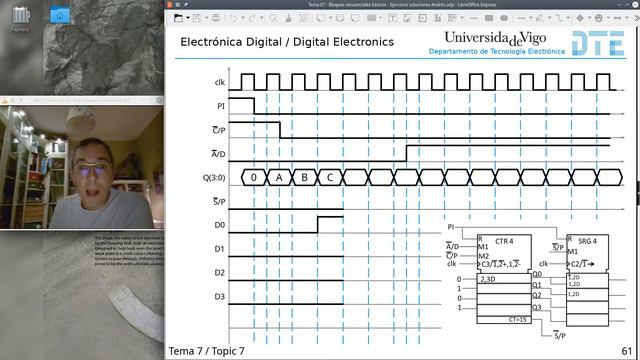Image resolution: width=640 pixels, height=360 pixels.
Task: Select the Clone Formatting paintbrush icon
Action: (x=289, y=18)
